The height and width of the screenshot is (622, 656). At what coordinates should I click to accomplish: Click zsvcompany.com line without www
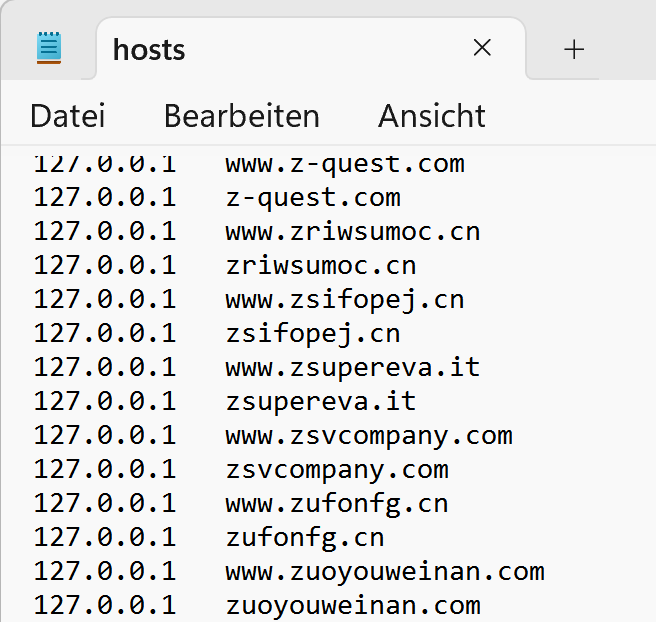(337, 470)
